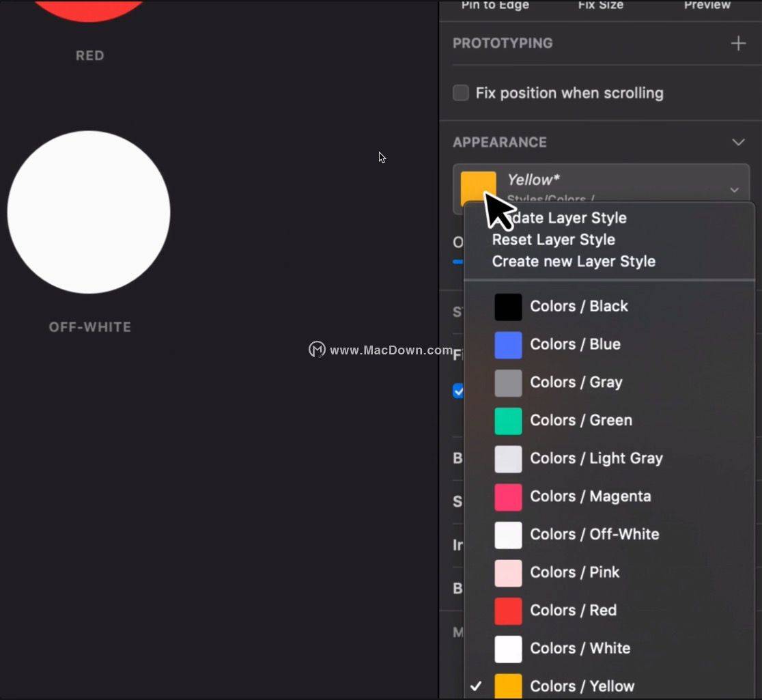This screenshot has width=762, height=700.
Task: Toggle the blue Fill checkbox
Action: point(457,391)
